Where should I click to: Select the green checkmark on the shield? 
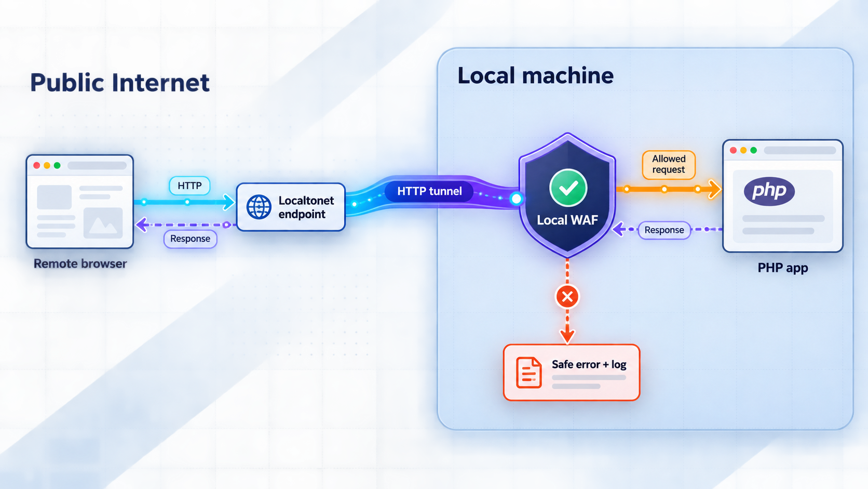[x=568, y=188]
